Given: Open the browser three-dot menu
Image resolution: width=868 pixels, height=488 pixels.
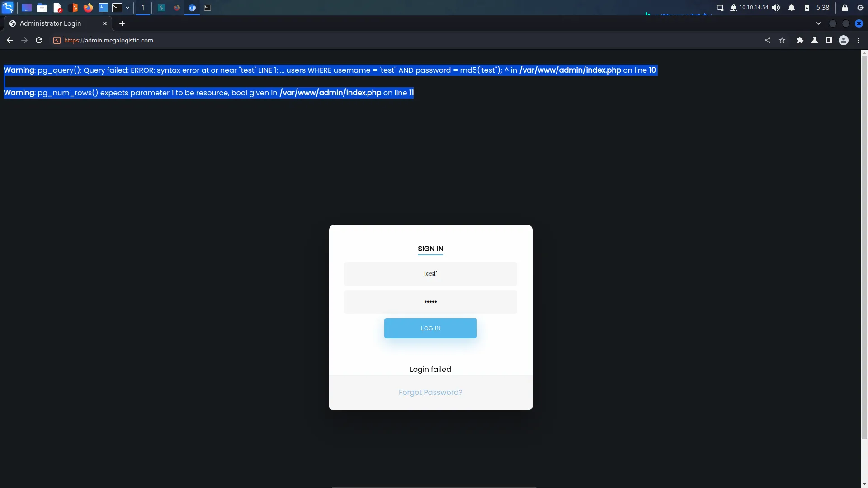Looking at the screenshot, I should click(858, 40).
